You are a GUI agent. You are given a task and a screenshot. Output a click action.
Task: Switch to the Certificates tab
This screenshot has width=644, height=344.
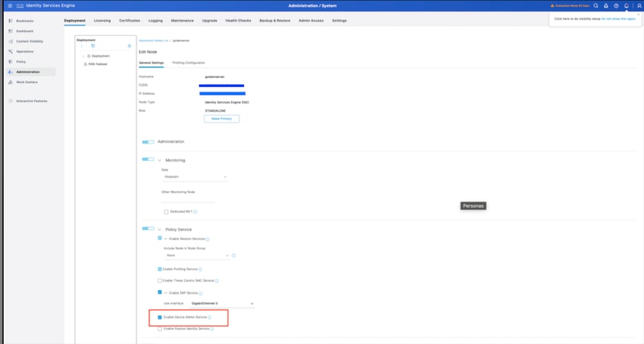[x=130, y=21]
